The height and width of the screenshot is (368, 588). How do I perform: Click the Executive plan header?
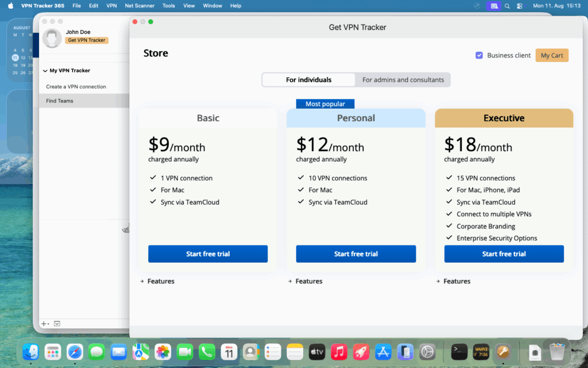tap(504, 118)
